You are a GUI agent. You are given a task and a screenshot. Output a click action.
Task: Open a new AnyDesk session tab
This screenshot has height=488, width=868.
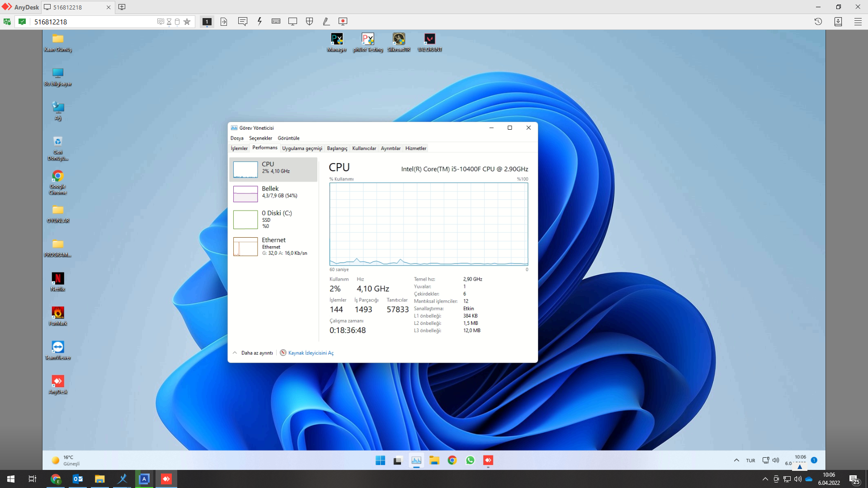pyautogui.click(x=122, y=7)
